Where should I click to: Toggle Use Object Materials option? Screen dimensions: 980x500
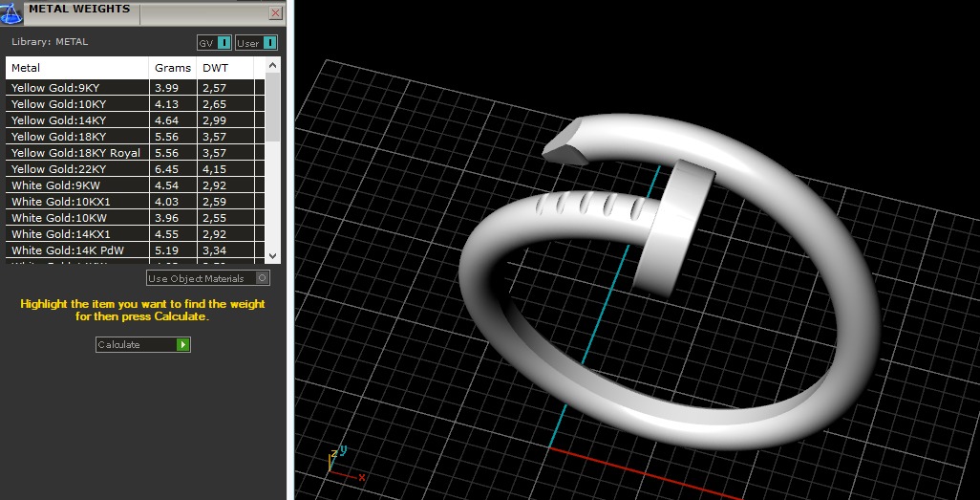click(208, 278)
